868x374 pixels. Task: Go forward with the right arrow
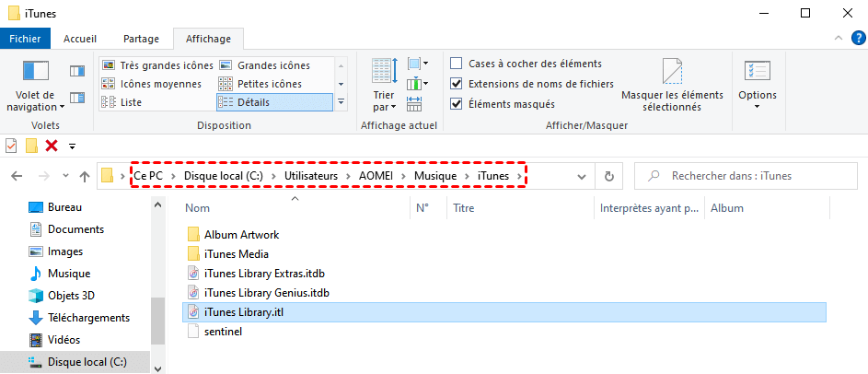tap(43, 177)
